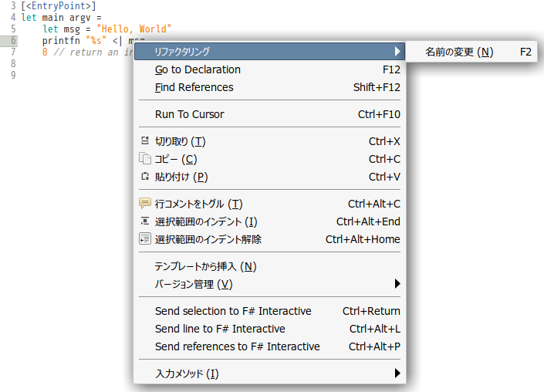This screenshot has width=544, height=392.
Task: Click the Ctrl+Return shortcut text
Action: click(371, 311)
